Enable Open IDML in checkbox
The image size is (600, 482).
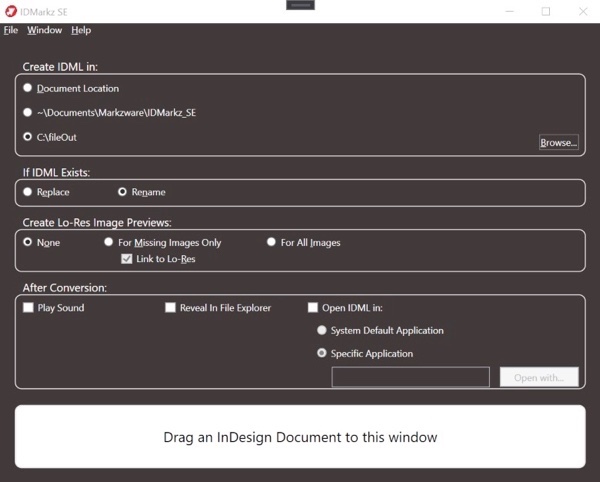pyautogui.click(x=313, y=308)
